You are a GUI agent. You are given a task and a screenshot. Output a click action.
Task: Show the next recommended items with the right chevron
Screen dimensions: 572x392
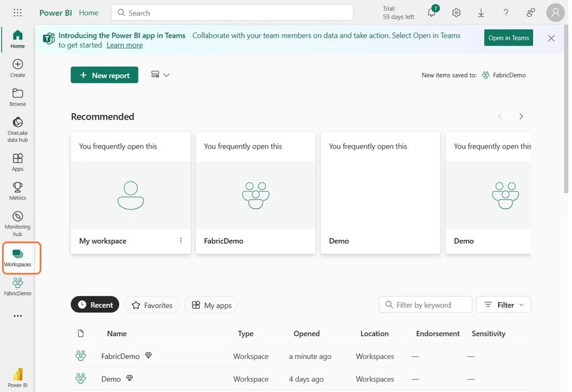521,116
